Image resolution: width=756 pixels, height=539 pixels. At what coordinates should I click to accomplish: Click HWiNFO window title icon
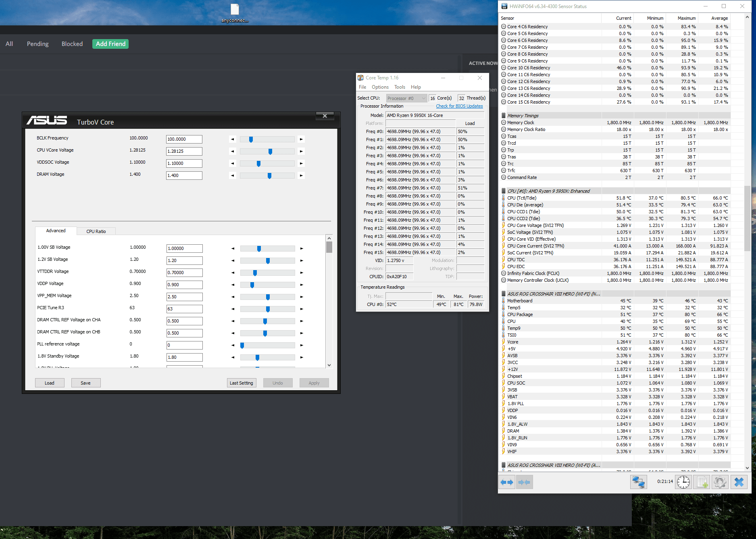(504, 6)
